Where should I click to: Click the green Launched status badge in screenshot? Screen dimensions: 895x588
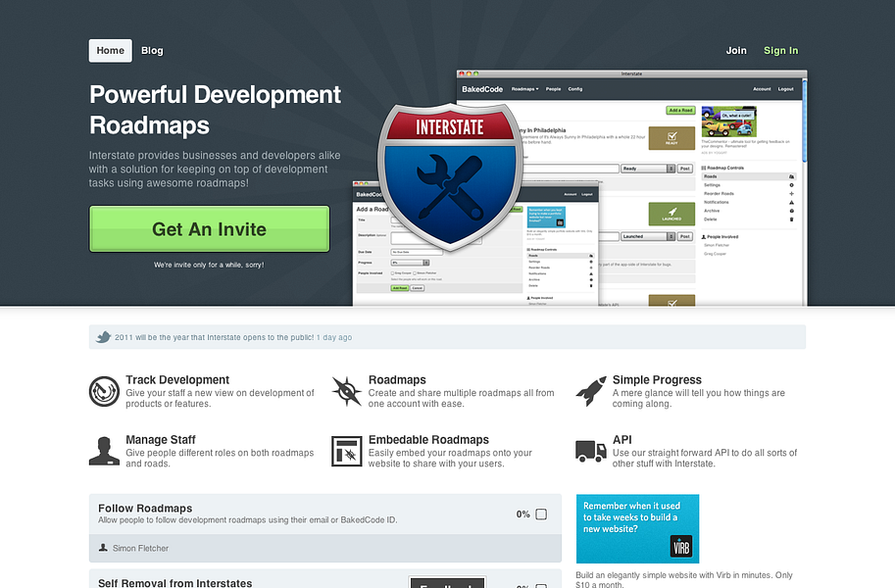pos(671,214)
